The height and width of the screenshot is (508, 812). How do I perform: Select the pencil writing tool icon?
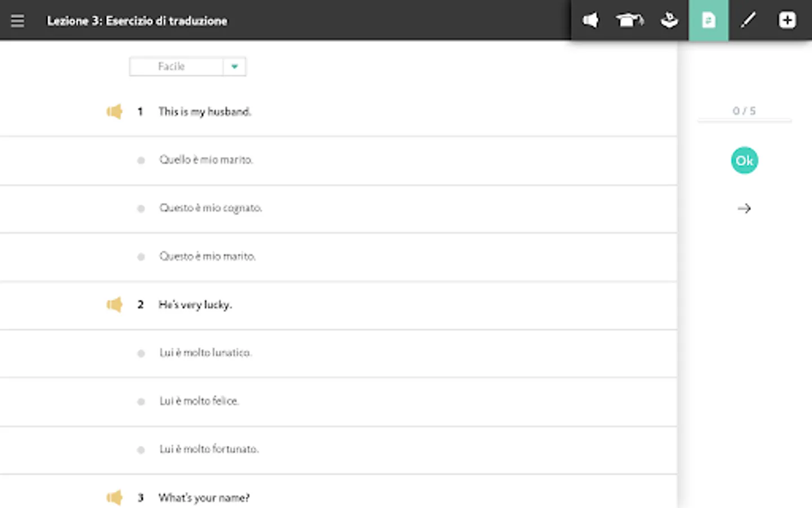point(748,21)
